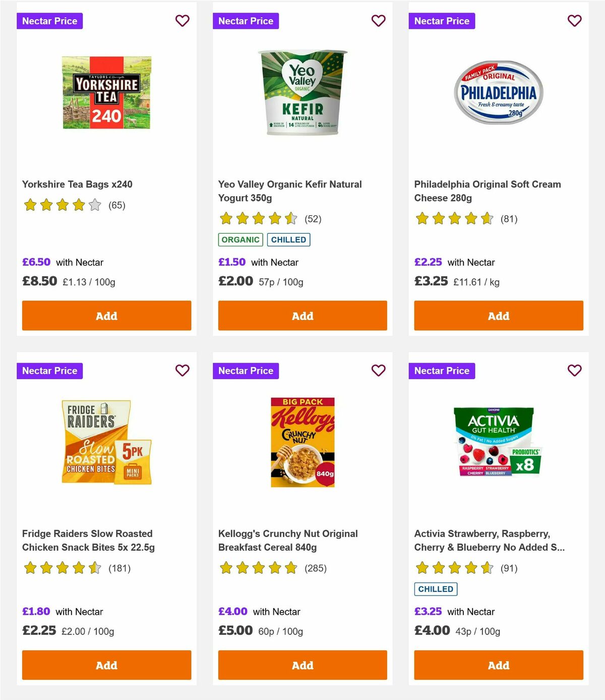
Task: Favourite the Philadelphia Cream Cheese item
Action: pos(574,21)
